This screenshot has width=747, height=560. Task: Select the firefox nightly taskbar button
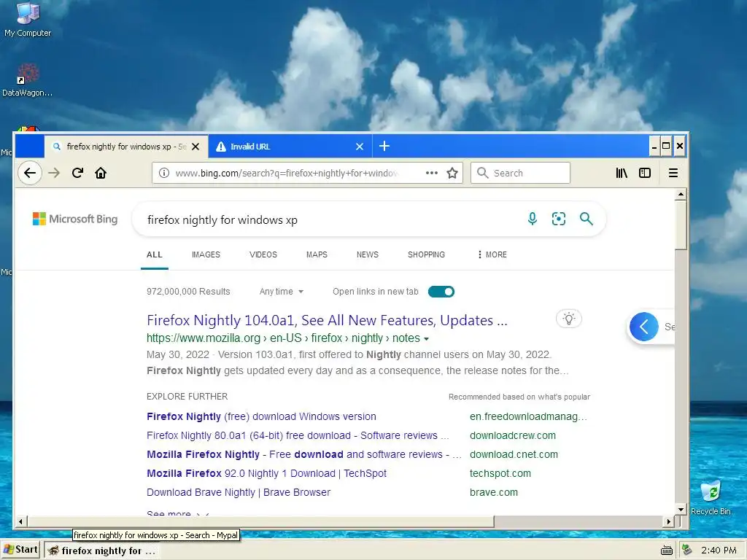(x=102, y=551)
